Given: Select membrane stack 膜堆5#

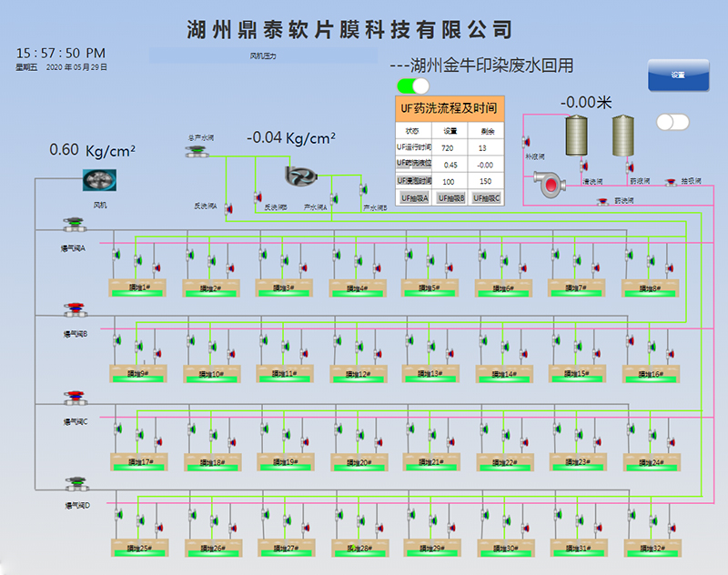Looking at the screenshot, I should [430, 287].
